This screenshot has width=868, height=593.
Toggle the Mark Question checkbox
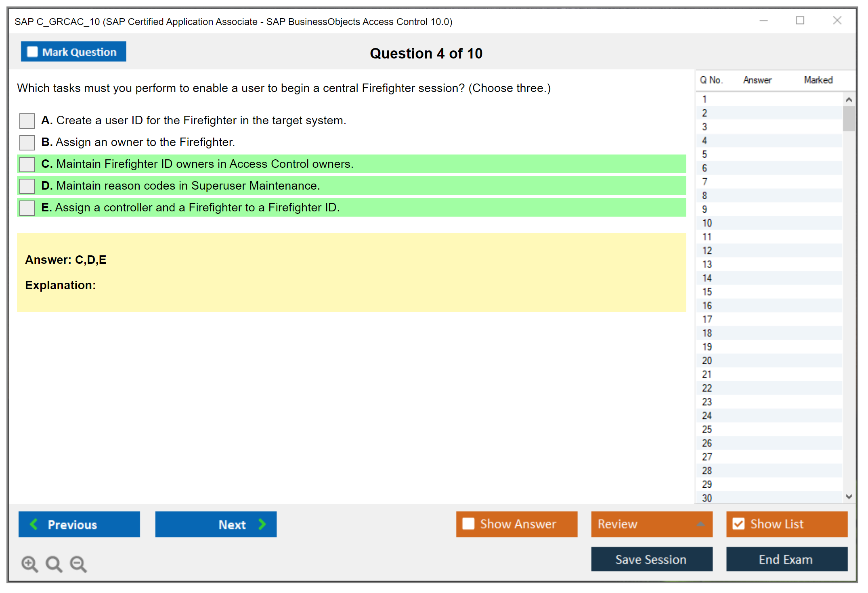[x=32, y=52]
